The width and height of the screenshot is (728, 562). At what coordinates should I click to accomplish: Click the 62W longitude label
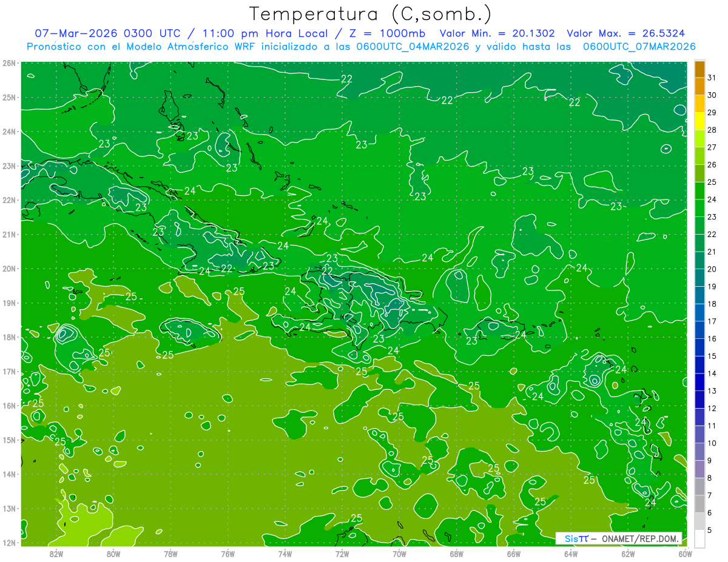628,554
